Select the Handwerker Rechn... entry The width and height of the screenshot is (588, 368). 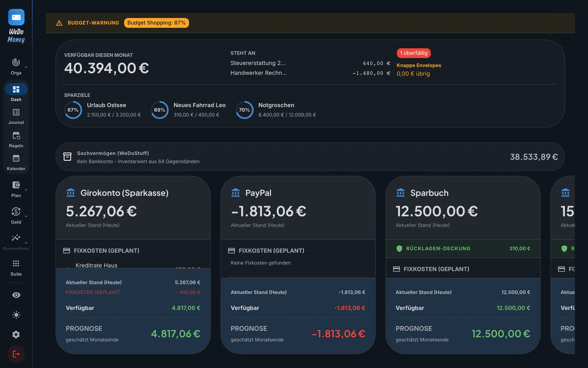click(x=310, y=73)
